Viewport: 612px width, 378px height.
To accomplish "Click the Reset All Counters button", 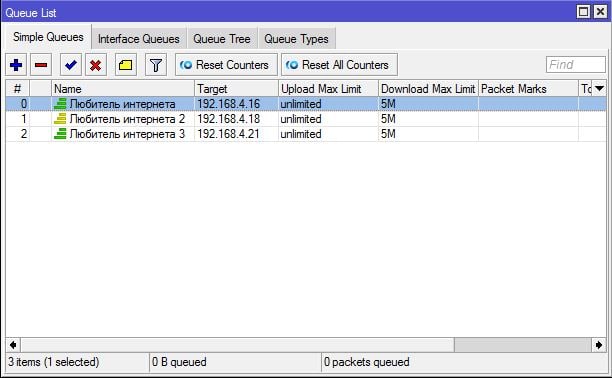I will [x=339, y=65].
